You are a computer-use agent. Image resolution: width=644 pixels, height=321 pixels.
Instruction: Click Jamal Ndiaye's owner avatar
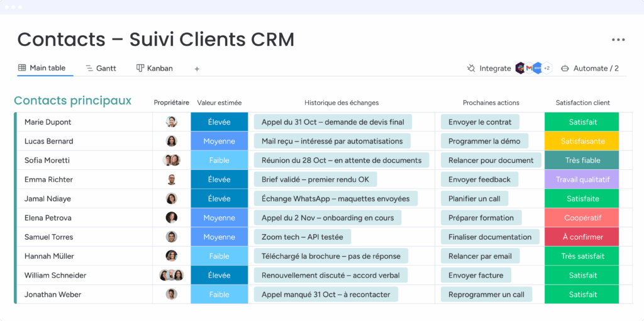[171, 198]
